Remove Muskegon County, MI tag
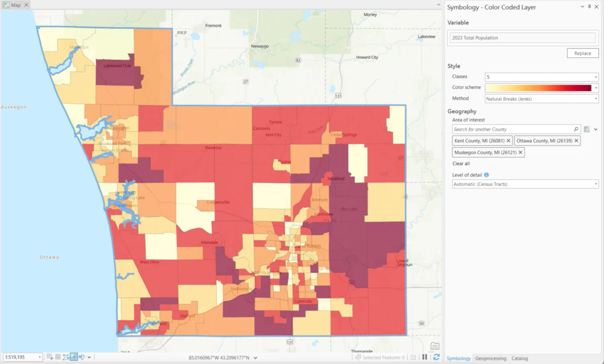Screen dimensions: 604x364 click(x=520, y=152)
